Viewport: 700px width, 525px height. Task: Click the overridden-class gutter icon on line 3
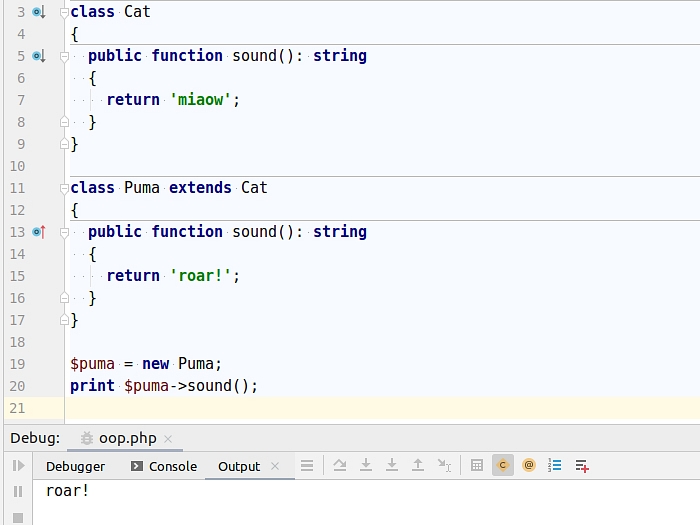[38, 12]
